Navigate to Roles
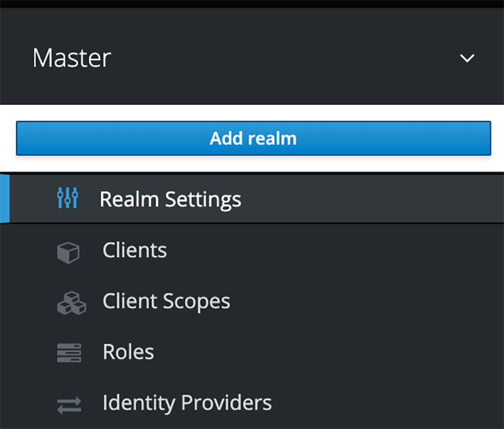This screenshot has width=504, height=429. pyautogui.click(x=128, y=352)
